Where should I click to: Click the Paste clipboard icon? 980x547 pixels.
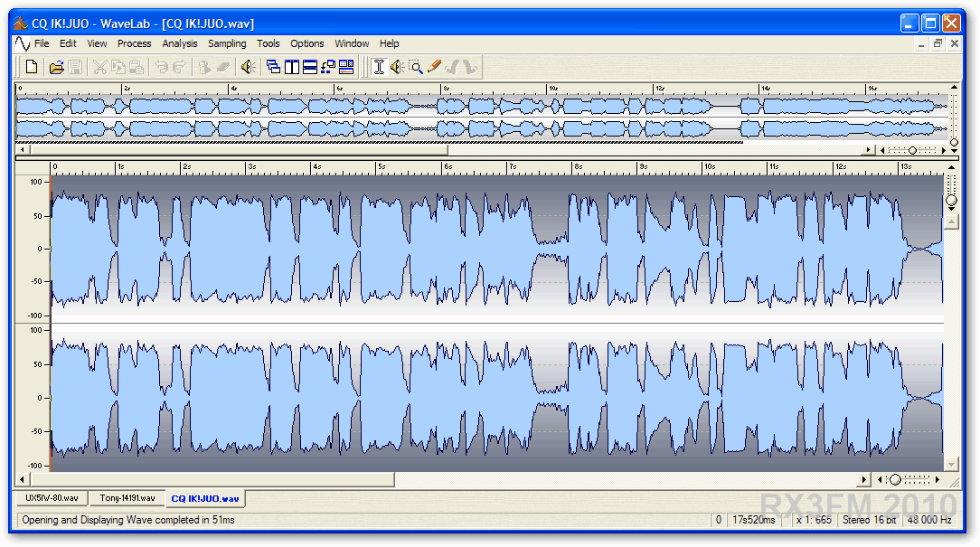137,67
